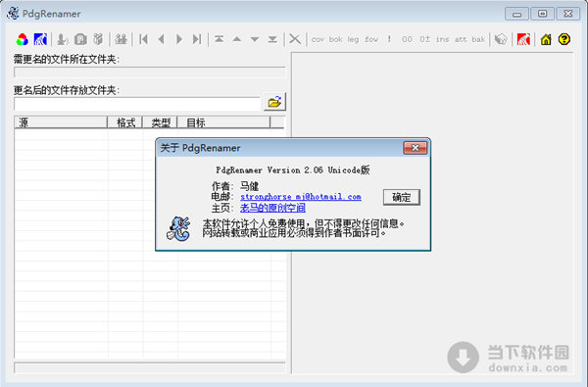Click PdgRenamer title bar app icon
Image resolution: width=588 pixels, height=387 pixels.
[x=13, y=14]
